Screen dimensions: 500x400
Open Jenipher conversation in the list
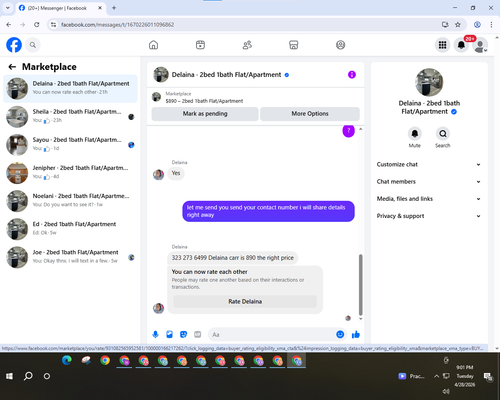tap(70, 173)
